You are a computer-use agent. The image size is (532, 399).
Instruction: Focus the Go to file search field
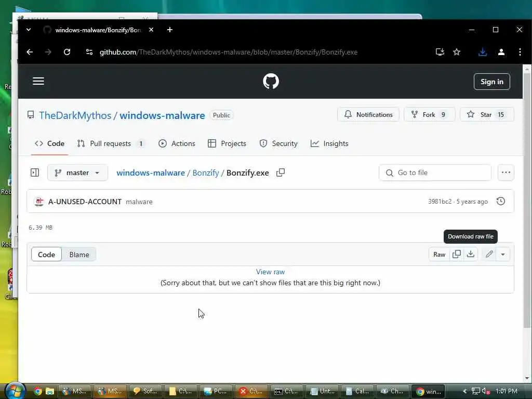coord(435,172)
